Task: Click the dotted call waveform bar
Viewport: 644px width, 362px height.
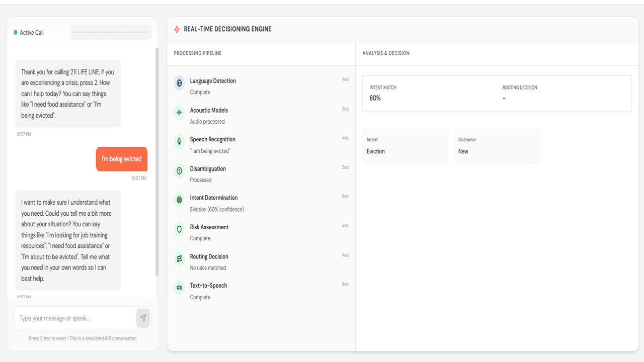Action: [111, 32]
